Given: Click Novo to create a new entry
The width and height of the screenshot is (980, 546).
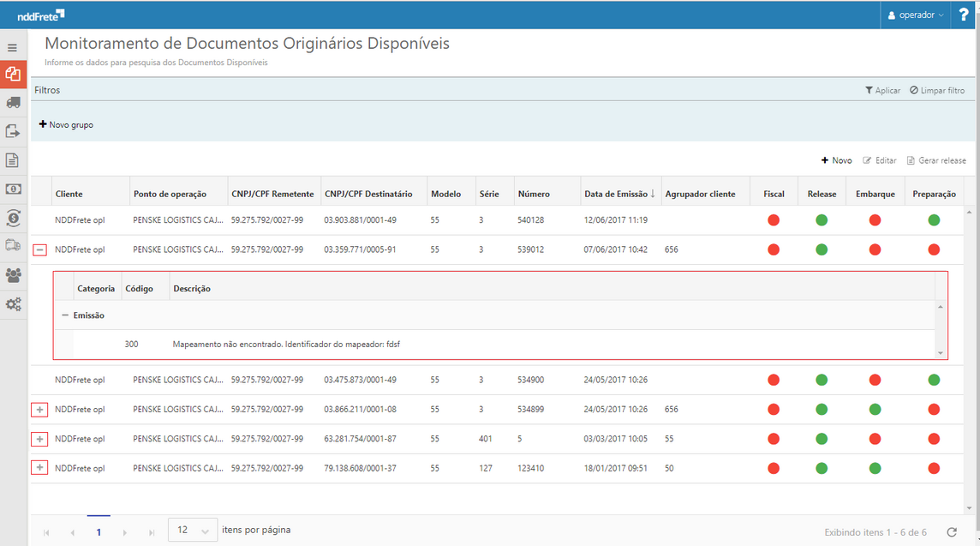Looking at the screenshot, I should pos(835,159).
